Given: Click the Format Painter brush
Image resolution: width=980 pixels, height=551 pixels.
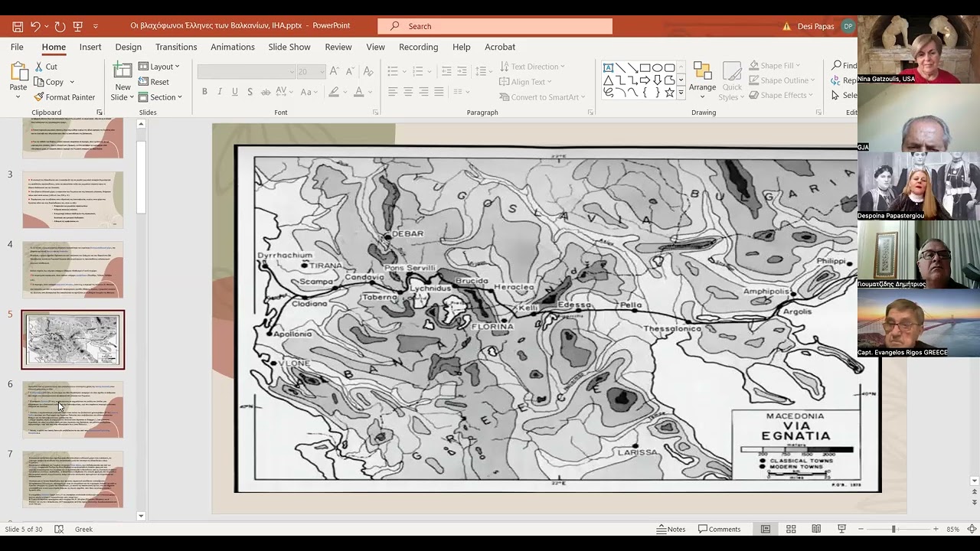Looking at the screenshot, I should (x=64, y=97).
